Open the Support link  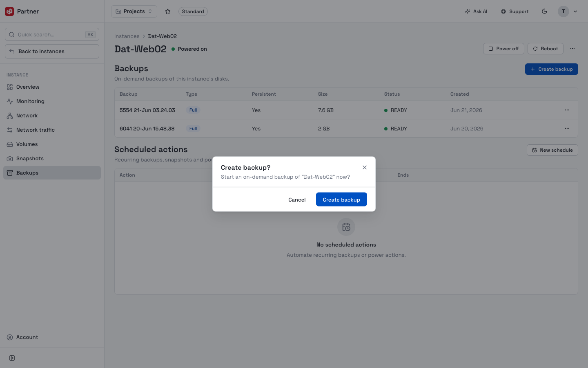(x=515, y=11)
